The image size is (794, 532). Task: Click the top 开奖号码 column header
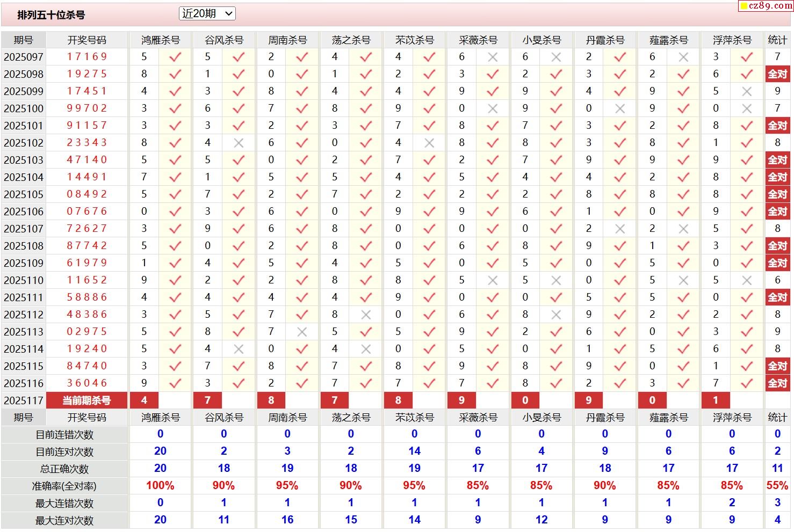[x=86, y=40]
